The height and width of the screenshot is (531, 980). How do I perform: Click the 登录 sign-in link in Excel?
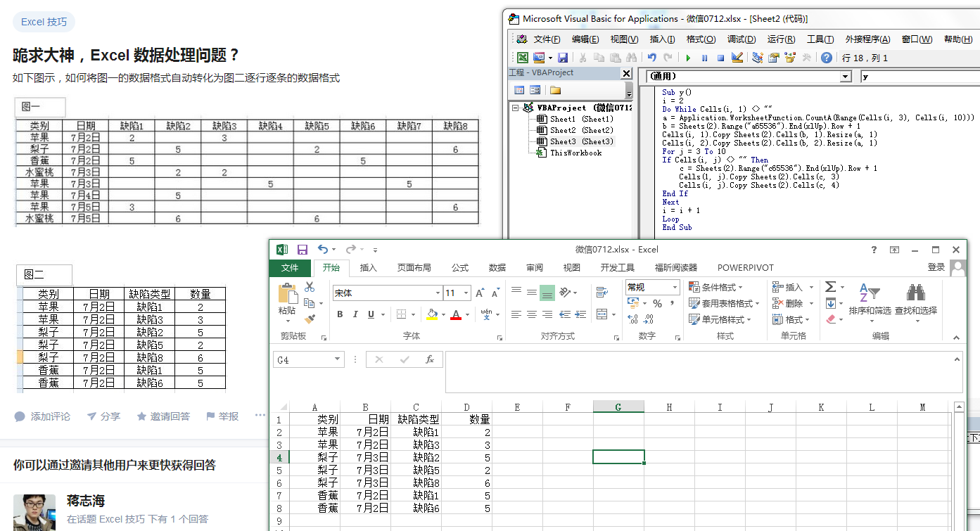(x=936, y=267)
